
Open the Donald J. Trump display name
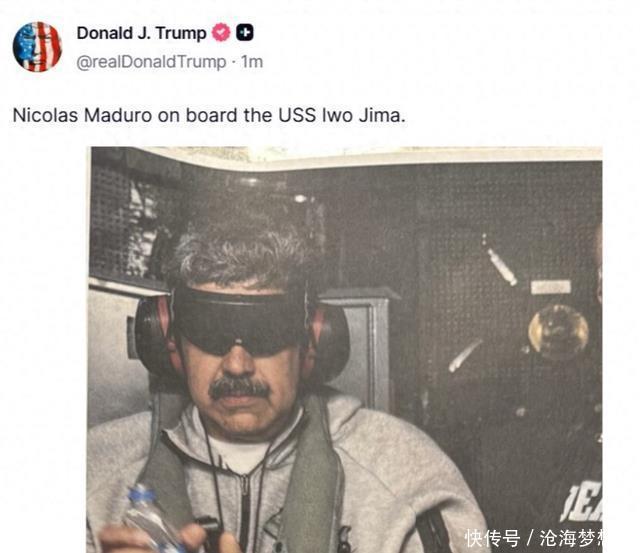pos(142,33)
